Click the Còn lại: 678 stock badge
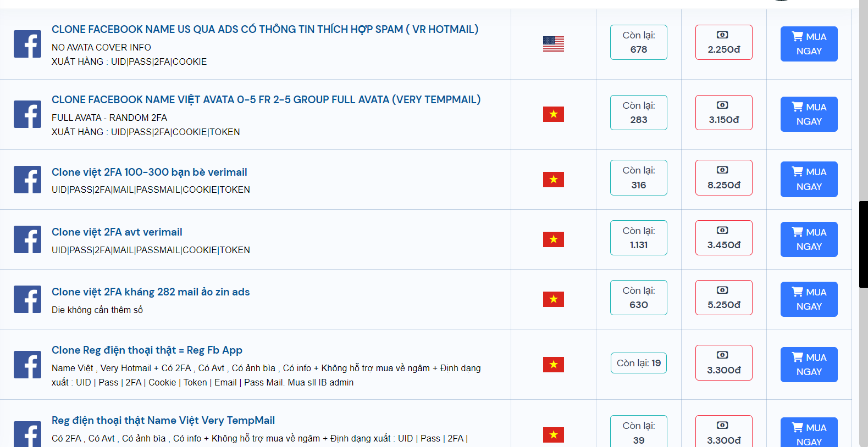This screenshot has height=447, width=868. tap(639, 42)
